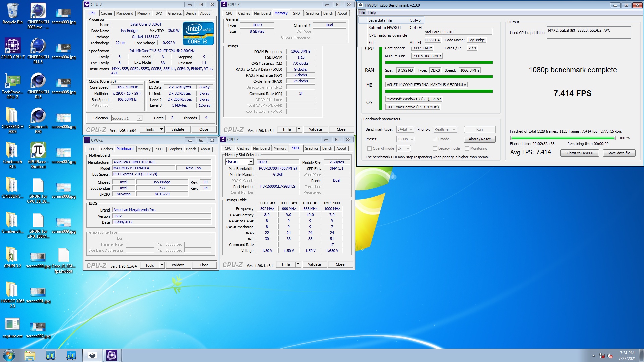Click Abort / Reset button

click(480, 139)
